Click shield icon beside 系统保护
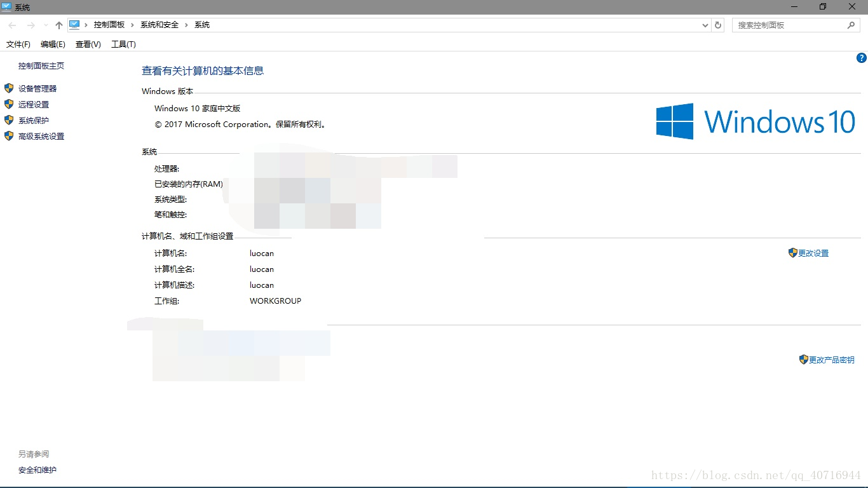Image resolution: width=868 pixels, height=488 pixels. [x=9, y=120]
